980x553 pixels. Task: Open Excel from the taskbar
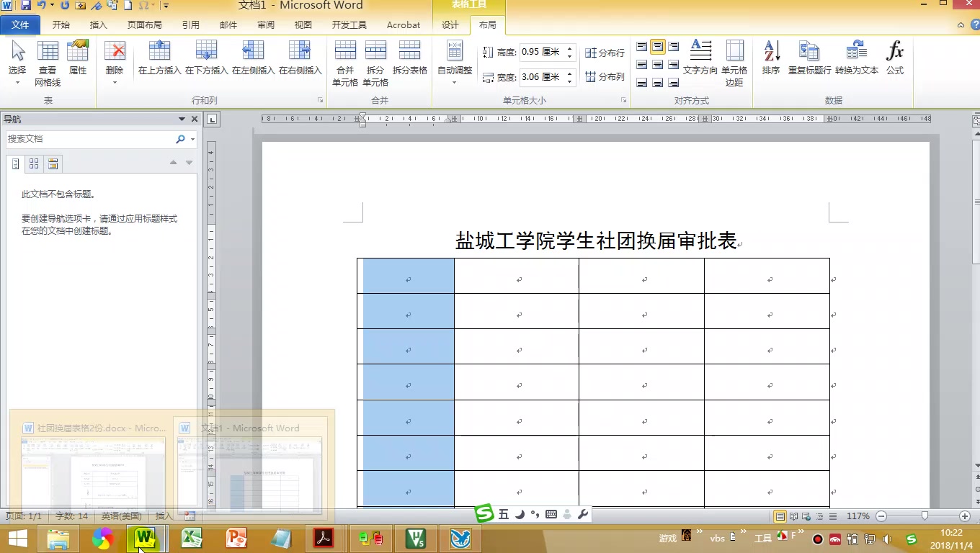[191, 538]
